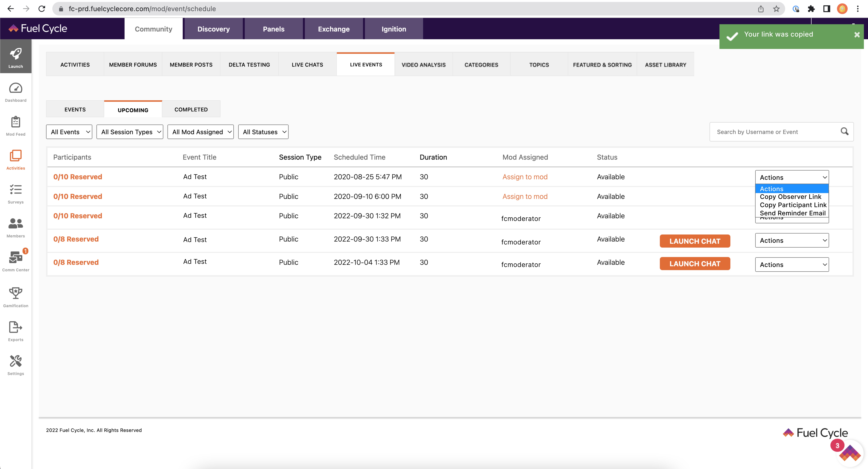Dismiss the 'Your link was copied' notification
Screen dimensions: 868x469
(857, 35)
